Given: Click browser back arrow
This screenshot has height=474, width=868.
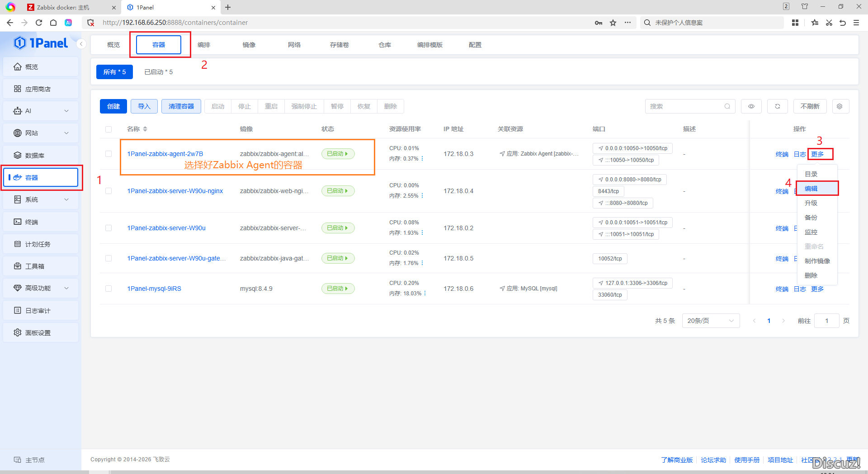Looking at the screenshot, I should (x=10, y=23).
